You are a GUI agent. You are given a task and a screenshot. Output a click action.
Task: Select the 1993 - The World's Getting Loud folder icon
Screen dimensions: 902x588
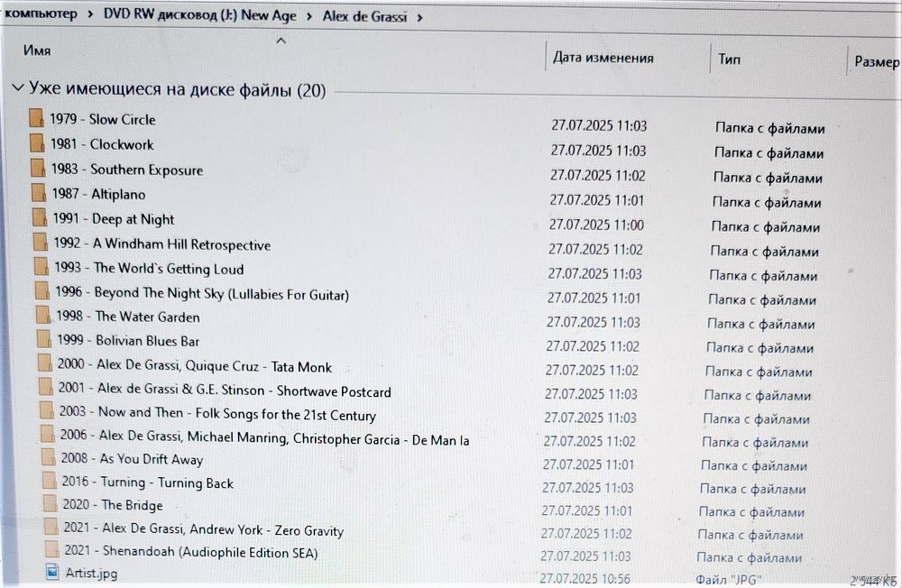pos(41,267)
